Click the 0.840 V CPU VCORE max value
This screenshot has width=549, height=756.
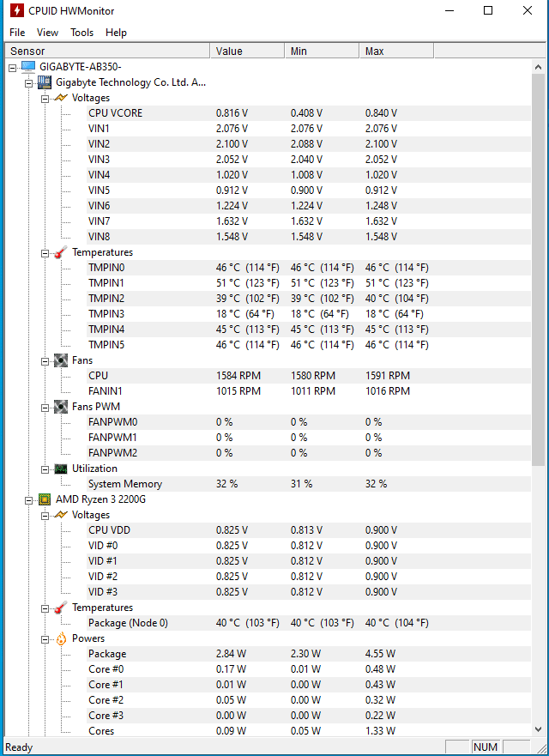(381, 113)
